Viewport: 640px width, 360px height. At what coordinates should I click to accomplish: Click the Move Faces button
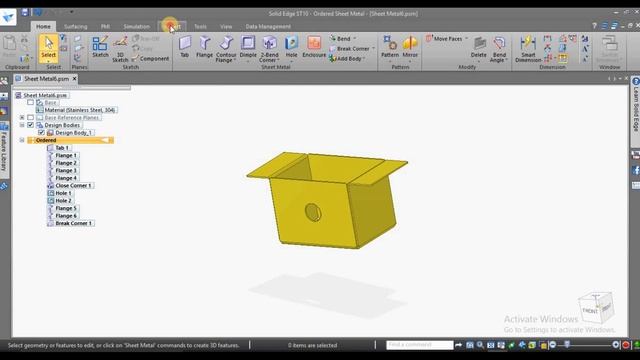pos(444,39)
